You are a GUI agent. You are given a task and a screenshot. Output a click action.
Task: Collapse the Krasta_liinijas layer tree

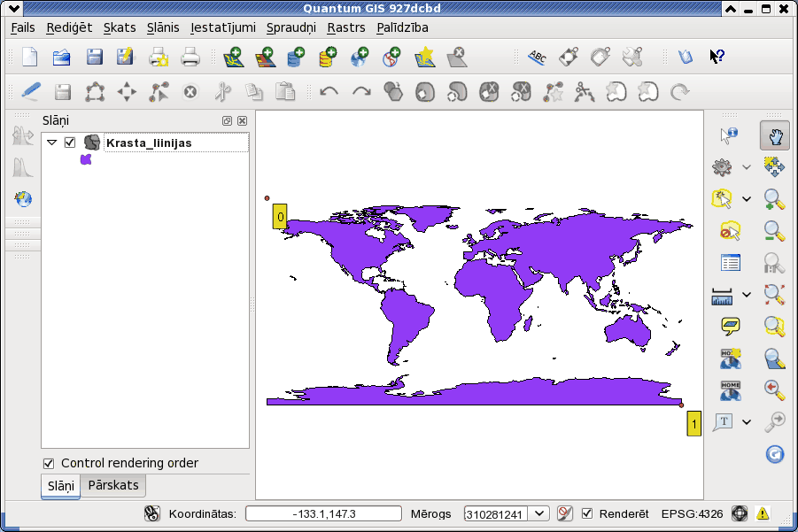click(x=52, y=143)
